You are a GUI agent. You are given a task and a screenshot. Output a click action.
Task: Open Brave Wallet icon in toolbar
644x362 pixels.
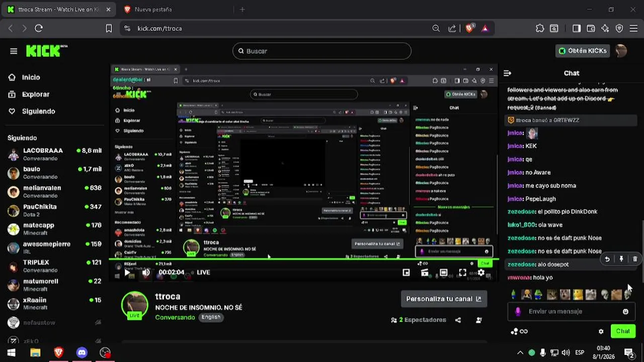tap(591, 29)
